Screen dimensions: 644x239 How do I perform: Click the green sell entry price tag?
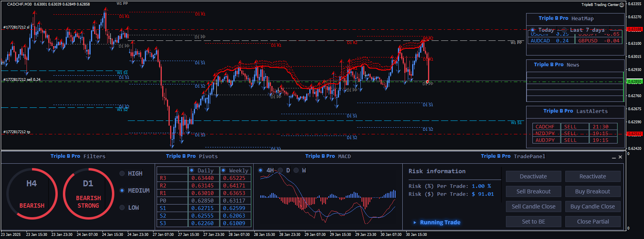[x=634, y=82]
